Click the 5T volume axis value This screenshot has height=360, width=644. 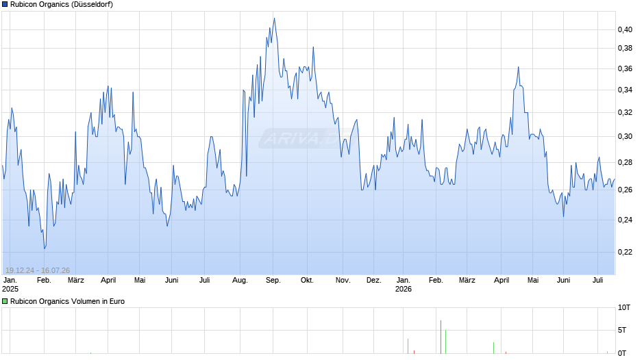pos(622,331)
